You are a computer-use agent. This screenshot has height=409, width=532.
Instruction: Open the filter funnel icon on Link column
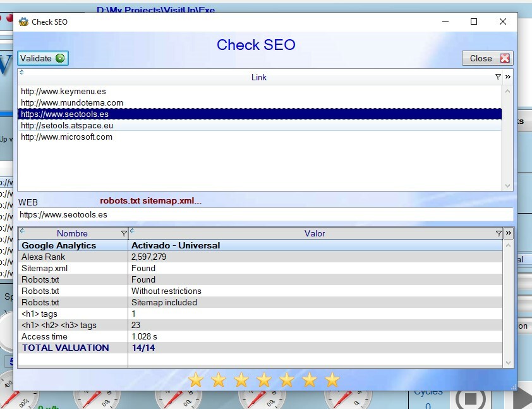(499, 76)
